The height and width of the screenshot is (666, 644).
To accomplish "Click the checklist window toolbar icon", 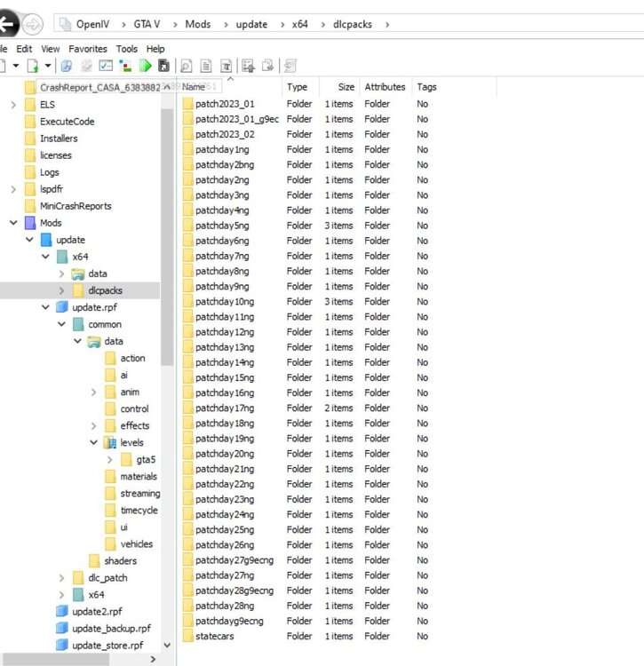I will tap(106, 66).
